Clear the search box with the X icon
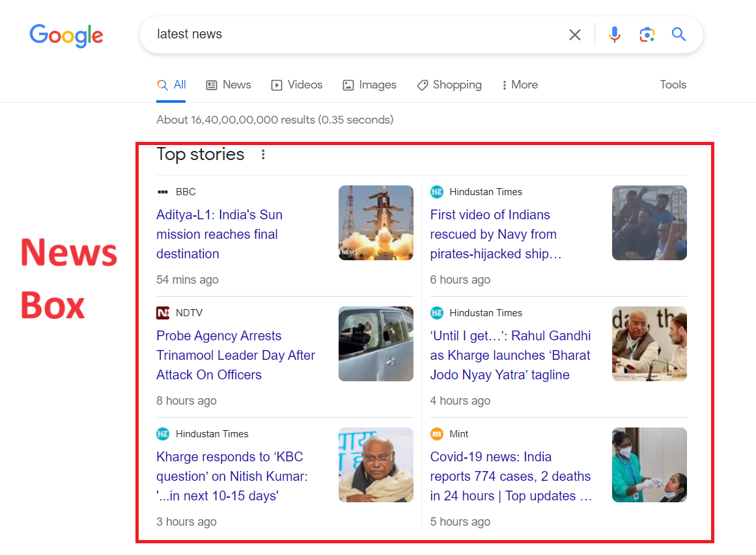This screenshot has height=555, width=756. [x=574, y=34]
